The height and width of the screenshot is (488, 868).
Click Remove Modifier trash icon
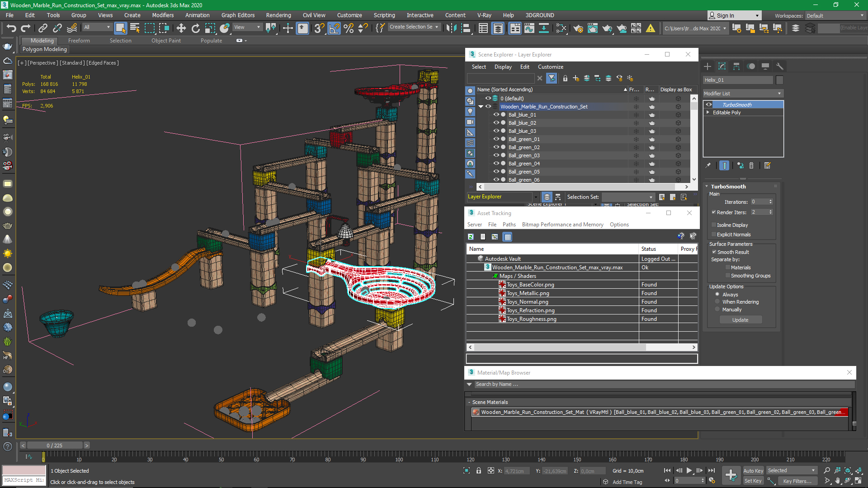[751, 166]
